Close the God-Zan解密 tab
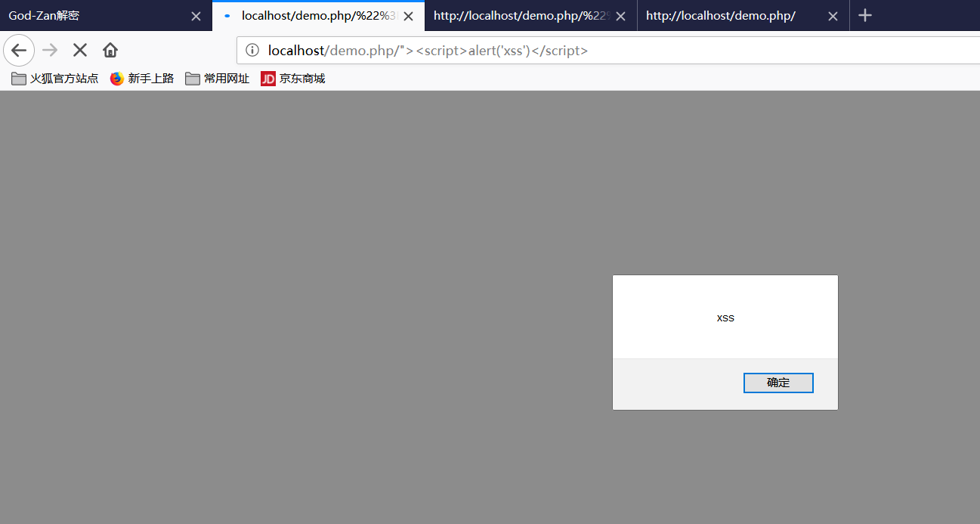The image size is (980, 524). pyautogui.click(x=196, y=17)
